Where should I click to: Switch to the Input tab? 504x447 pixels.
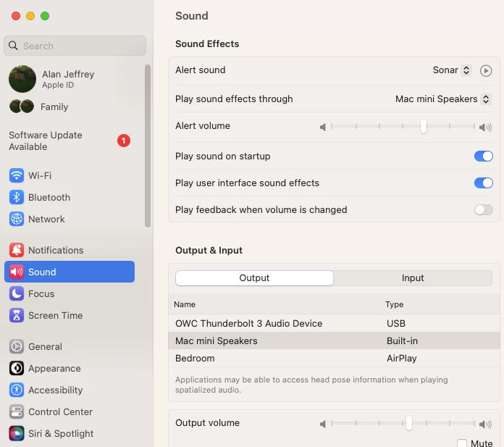(x=413, y=278)
